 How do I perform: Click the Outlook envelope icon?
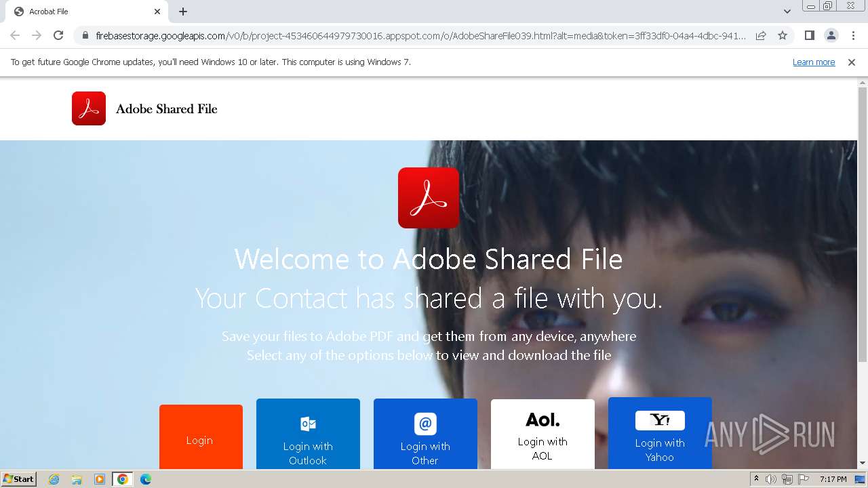[308, 424]
